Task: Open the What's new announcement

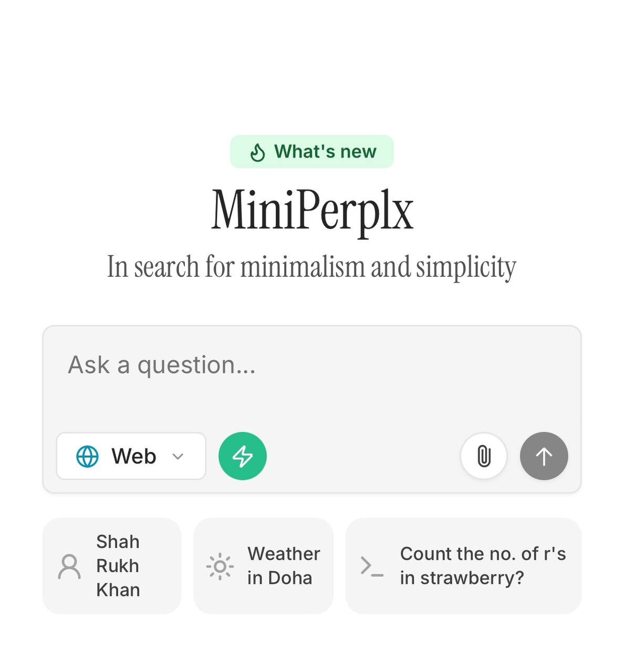Action: (311, 152)
